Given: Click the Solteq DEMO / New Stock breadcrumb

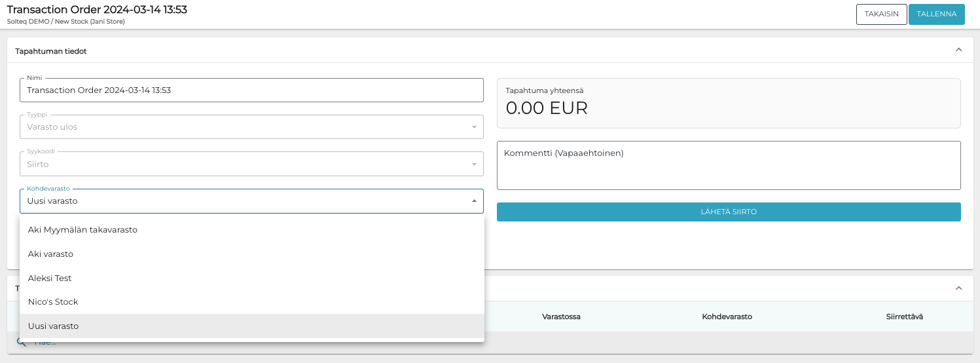Looking at the screenshot, I should point(65,22).
